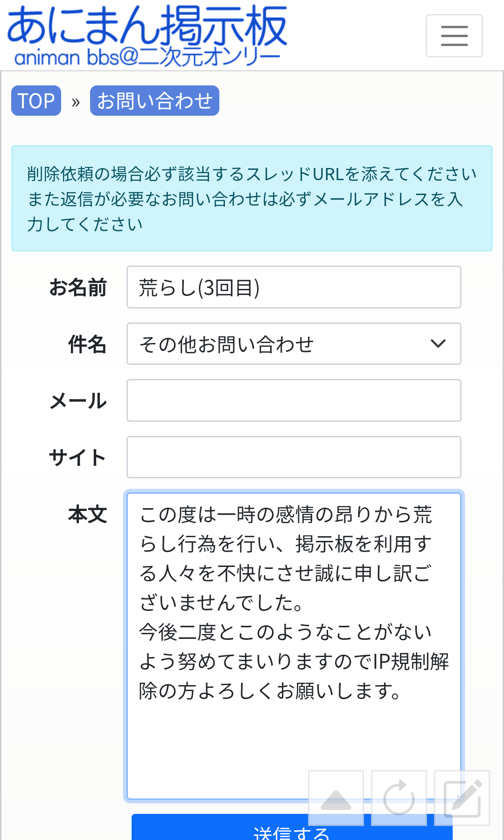Screen dimensions: 504x840
Task: Click the サイト website input field
Action: coord(294,457)
